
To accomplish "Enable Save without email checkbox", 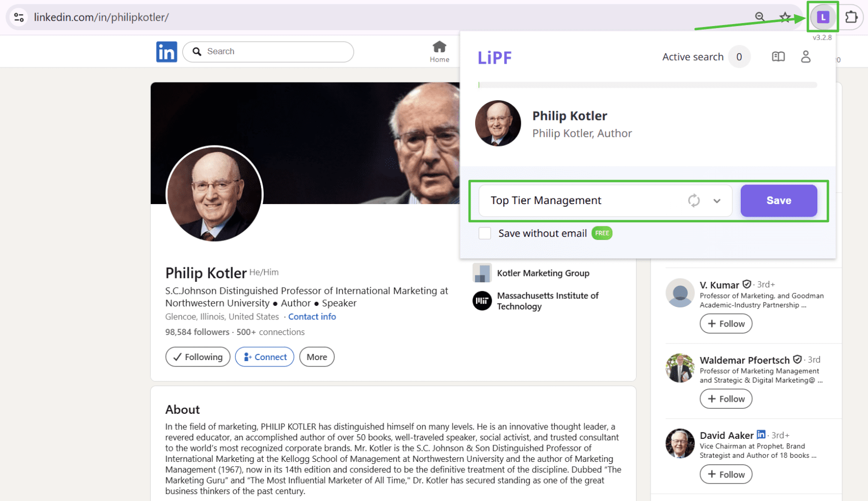I will 485,233.
